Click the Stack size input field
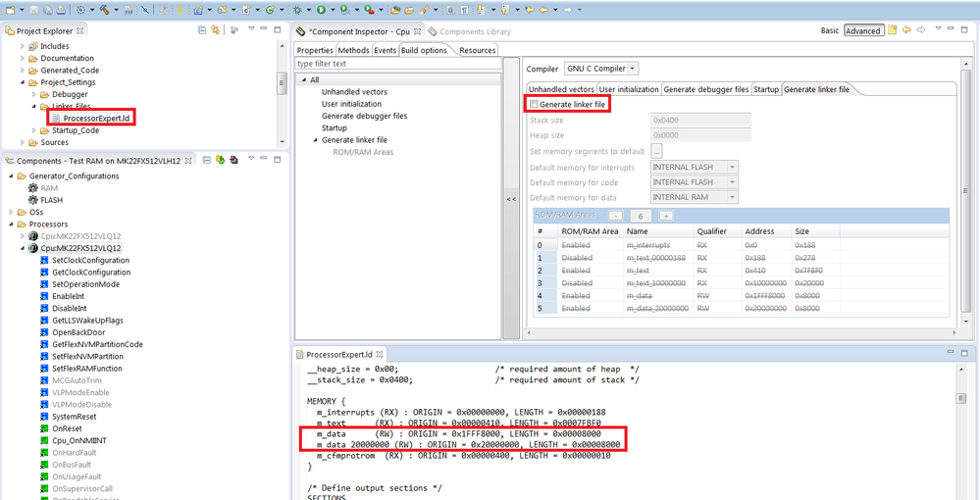The image size is (980, 500). coord(700,121)
